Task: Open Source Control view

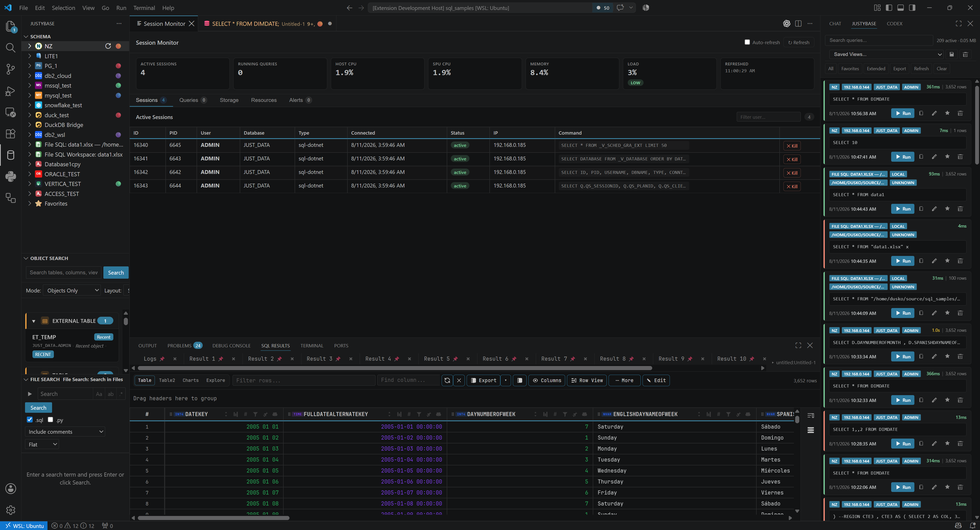Action: click(11, 69)
